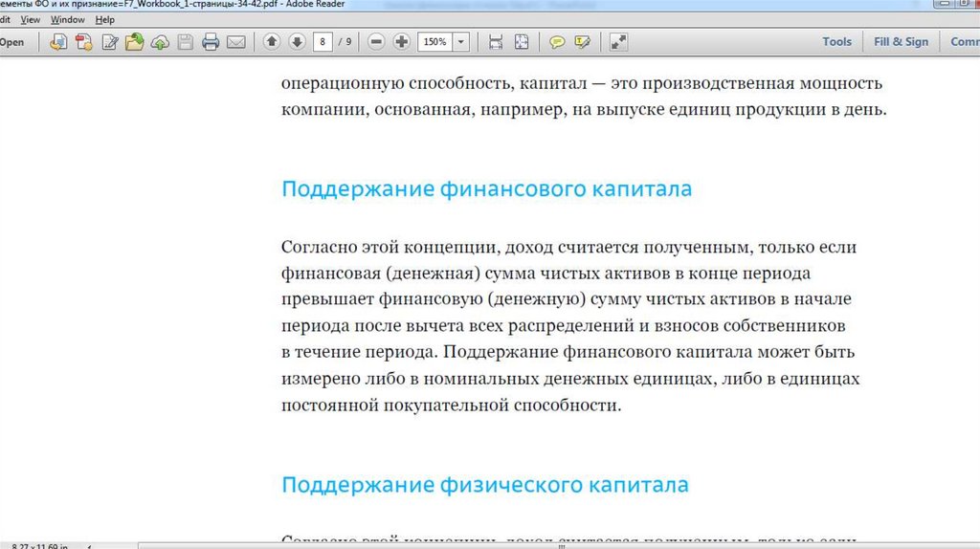The width and height of the screenshot is (980, 549).
Task: Open the Edit menu
Action: click(5, 19)
